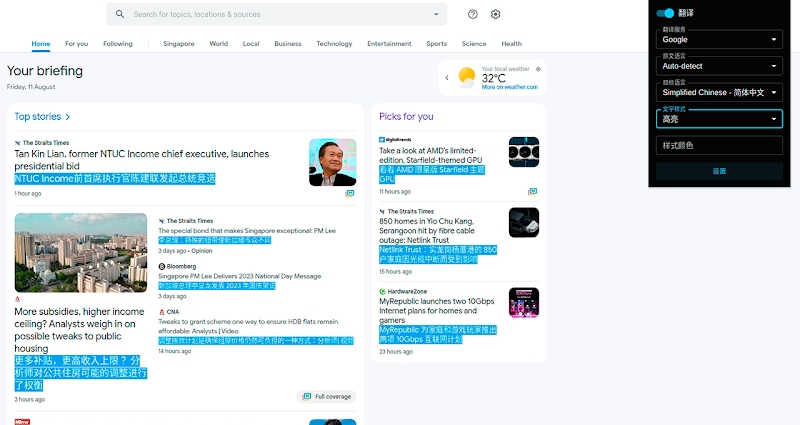Go to the Sports tab

pyautogui.click(x=437, y=44)
